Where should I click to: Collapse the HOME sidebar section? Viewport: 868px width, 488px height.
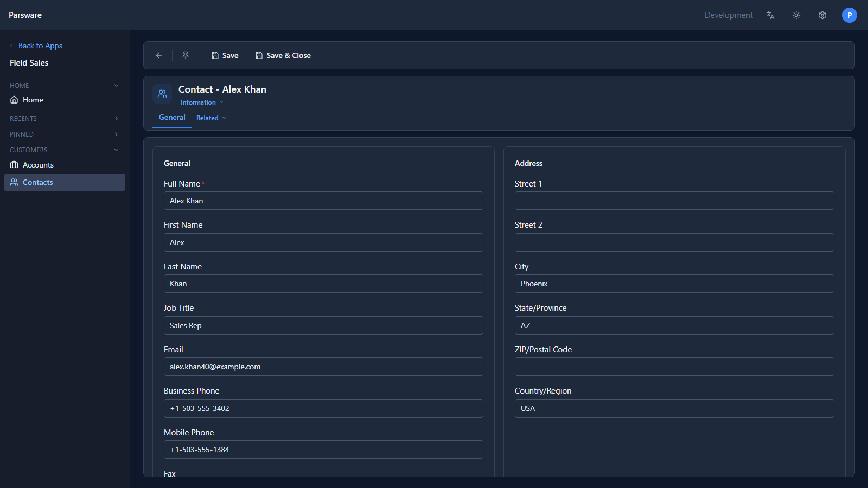click(x=65, y=86)
